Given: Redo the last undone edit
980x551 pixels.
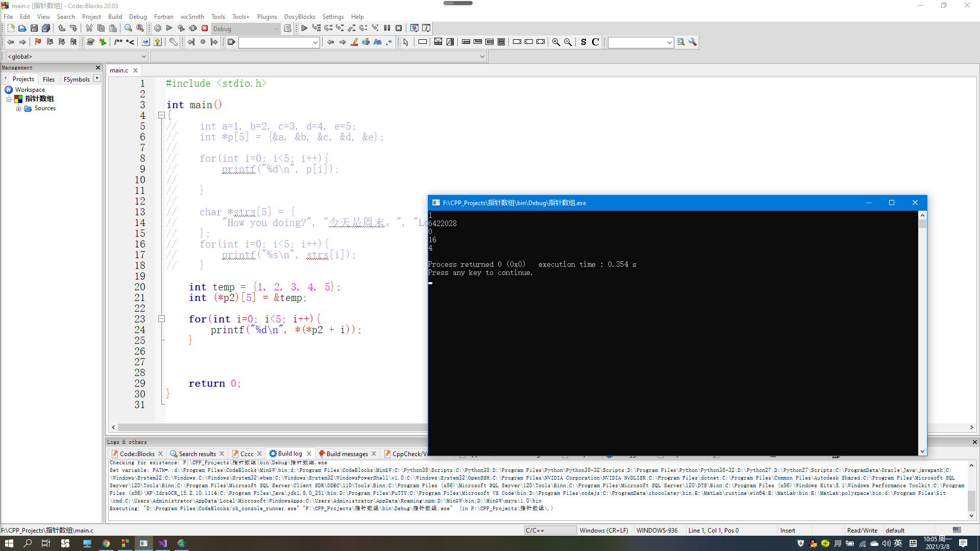Looking at the screenshot, I should pos(73,29).
